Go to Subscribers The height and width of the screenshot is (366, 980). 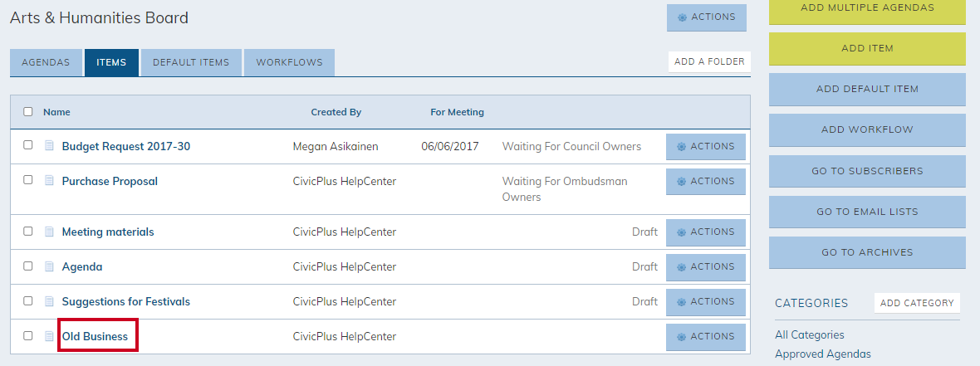(x=868, y=171)
